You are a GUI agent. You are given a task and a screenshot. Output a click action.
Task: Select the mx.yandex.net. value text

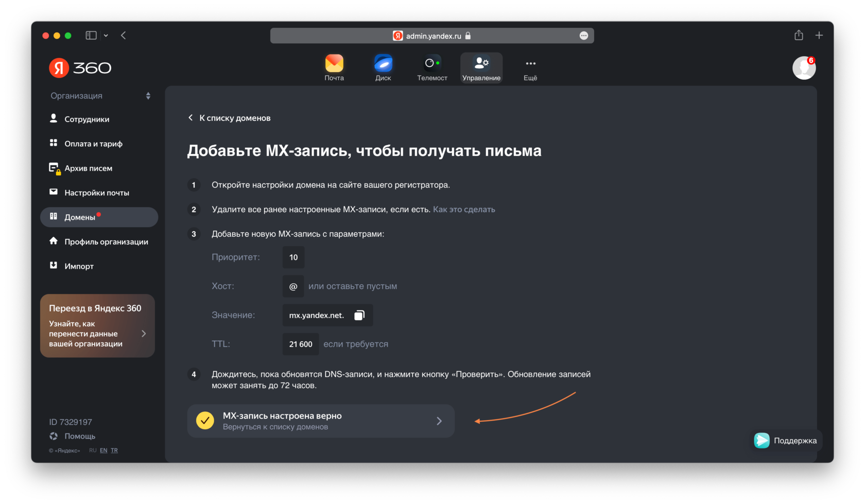[x=316, y=315]
